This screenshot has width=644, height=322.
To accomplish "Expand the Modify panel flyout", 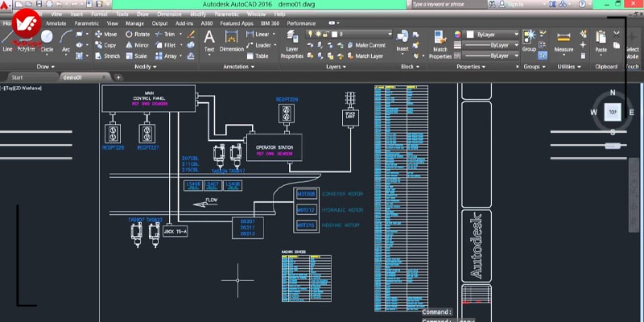I will pyautogui.click(x=146, y=67).
